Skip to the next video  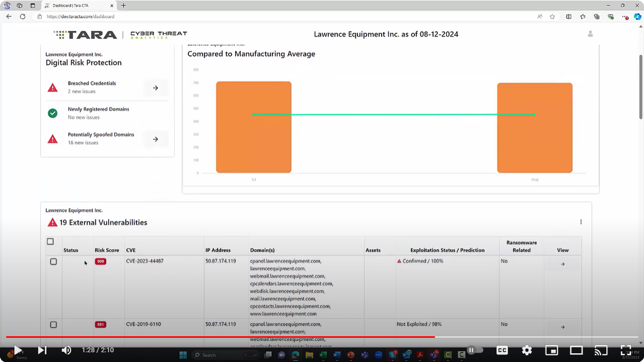click(42, 350)
